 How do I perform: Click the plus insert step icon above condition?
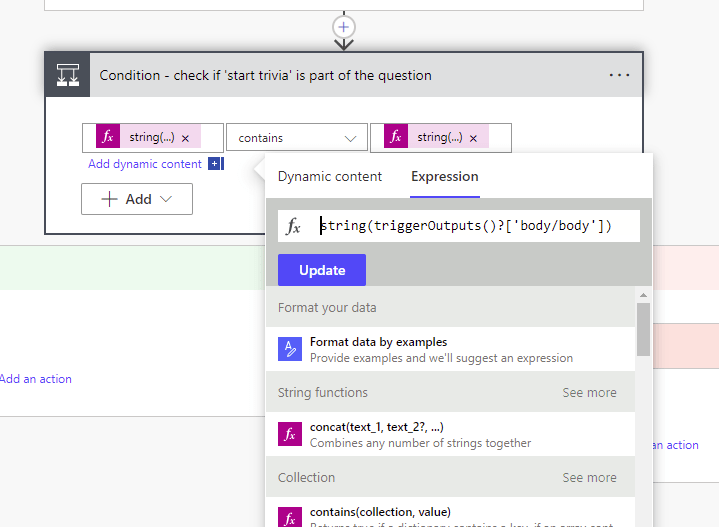344,27
